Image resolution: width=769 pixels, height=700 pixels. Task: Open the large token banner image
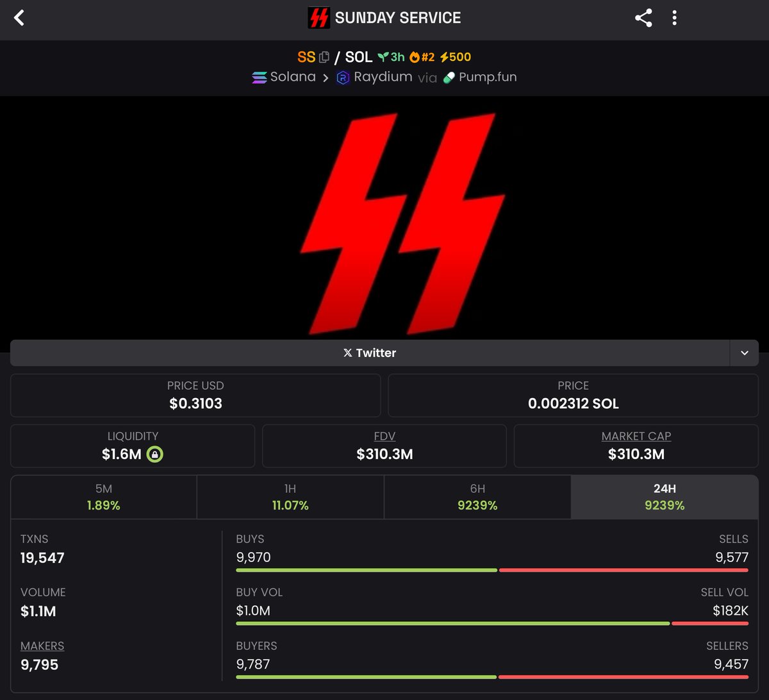[384, 218]
